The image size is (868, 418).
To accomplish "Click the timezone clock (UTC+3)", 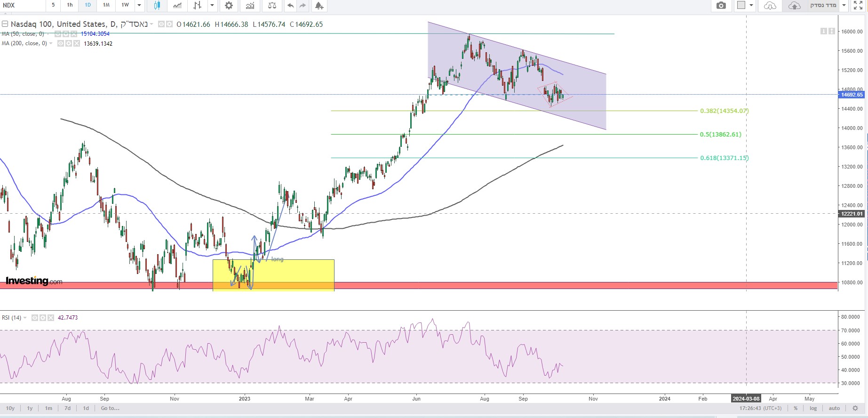I will click(x=761, y=408).
